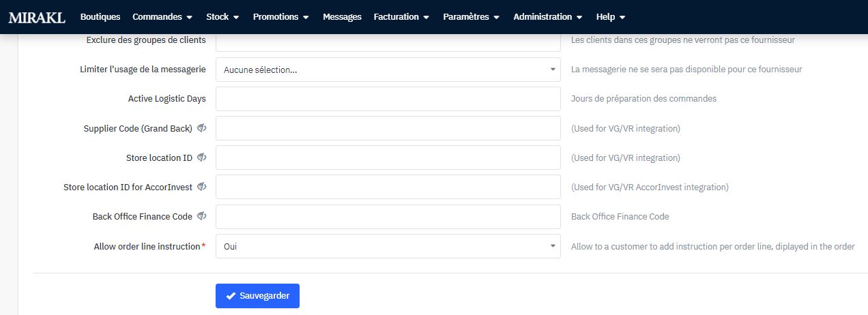Click the Exclure des groupes de clients field
This screenshot has width=868, height=315.
388,42
